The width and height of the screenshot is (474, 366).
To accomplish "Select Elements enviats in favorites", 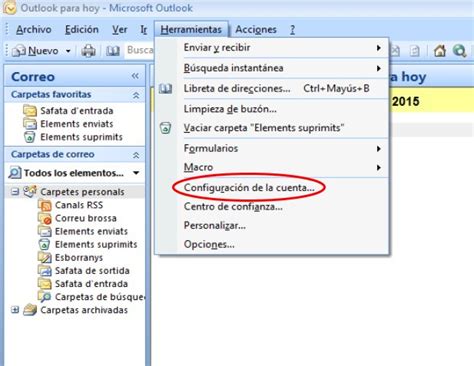I will point(77,124).
